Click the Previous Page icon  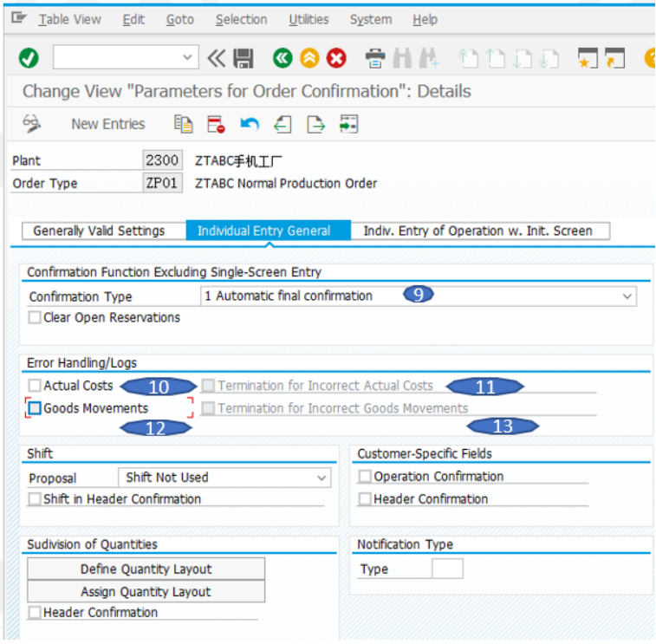(496, 58)
